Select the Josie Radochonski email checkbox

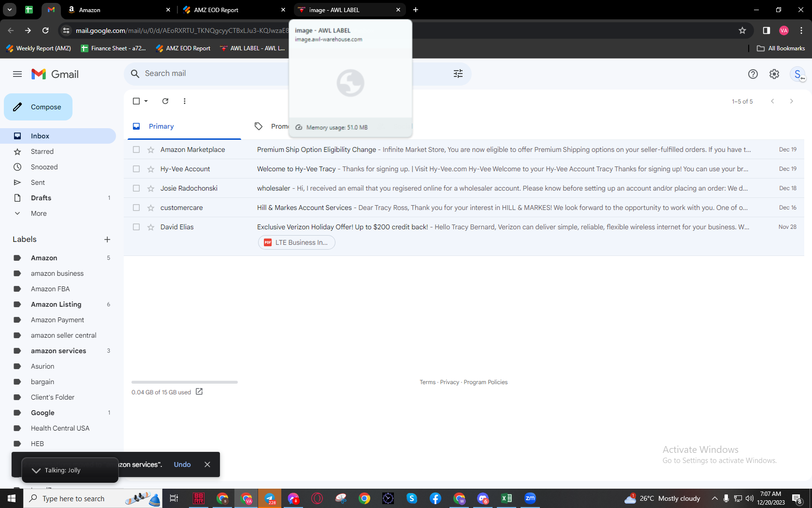136,188
